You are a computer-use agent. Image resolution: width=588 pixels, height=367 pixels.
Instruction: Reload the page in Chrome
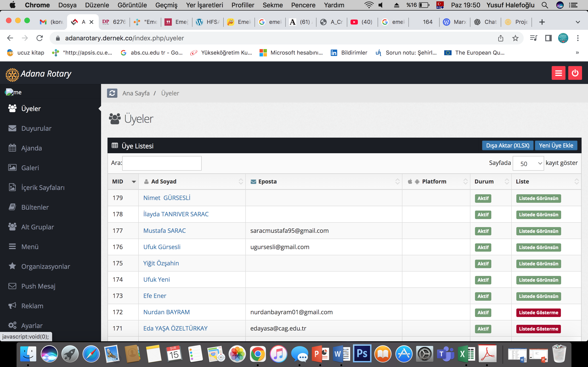[x=40, y=38]
